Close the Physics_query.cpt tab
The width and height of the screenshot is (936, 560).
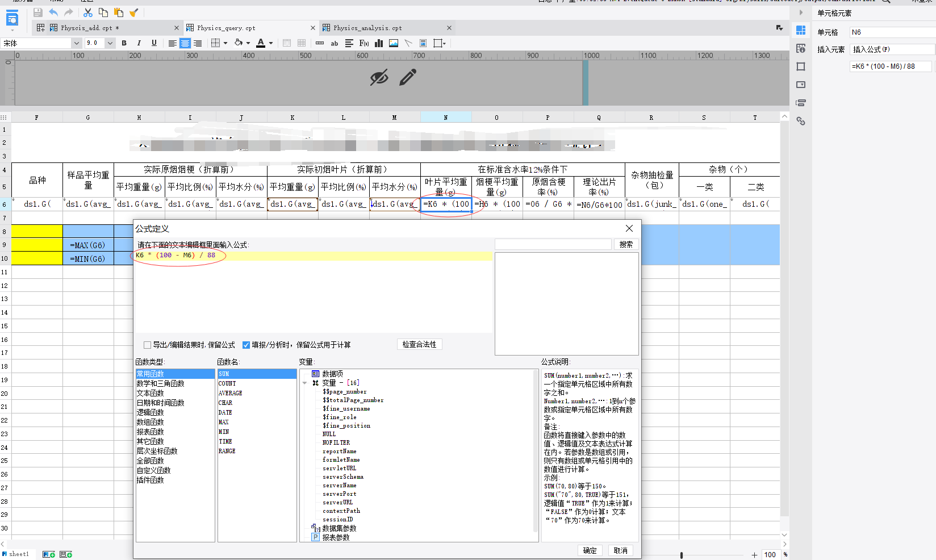(313, 28)
